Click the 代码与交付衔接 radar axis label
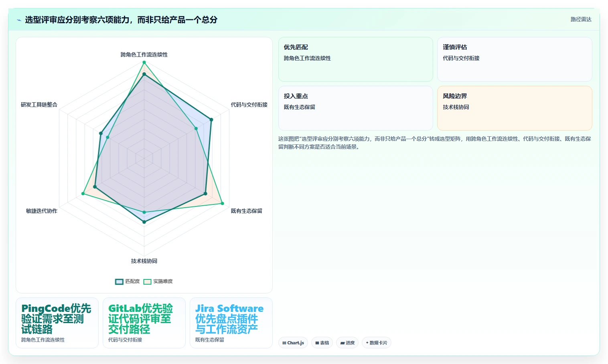Viewport: 608px width, 364px height. [x=249, y=105]
